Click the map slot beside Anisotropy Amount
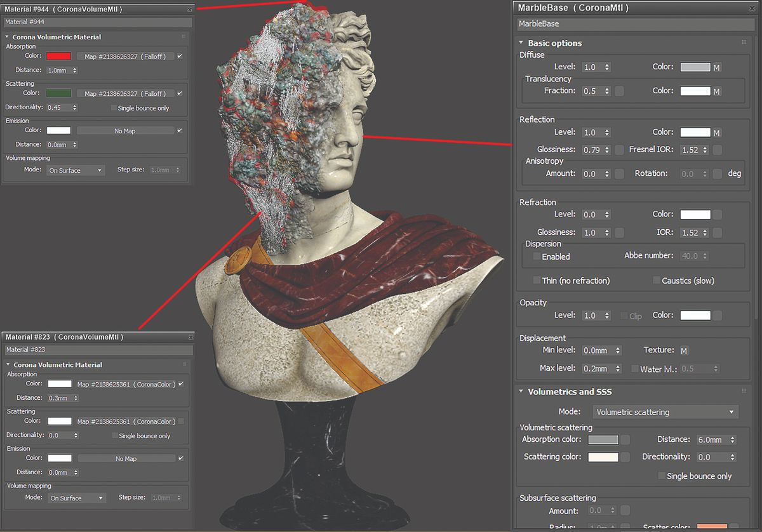Image resolution: width=762 pixels, height=532 pixels. [x=619, y=173]
